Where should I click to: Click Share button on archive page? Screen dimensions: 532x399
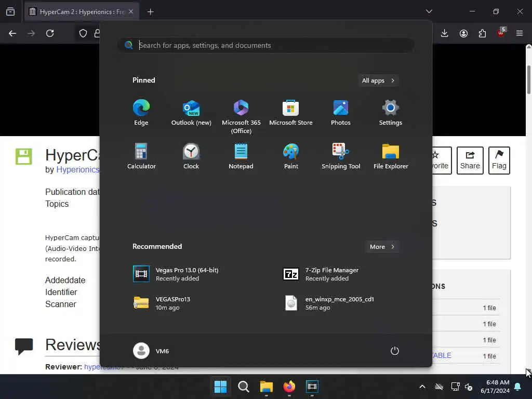click(x=470, y=161)
